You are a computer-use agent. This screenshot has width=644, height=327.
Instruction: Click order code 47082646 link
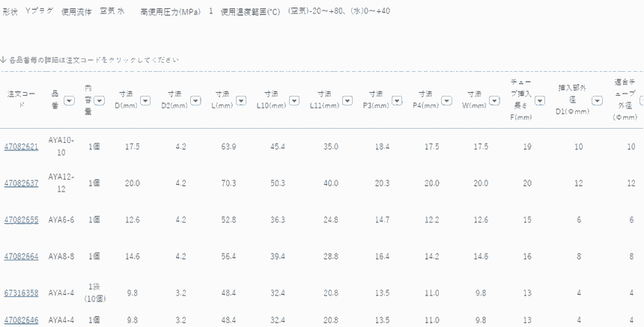click(21, 320)
